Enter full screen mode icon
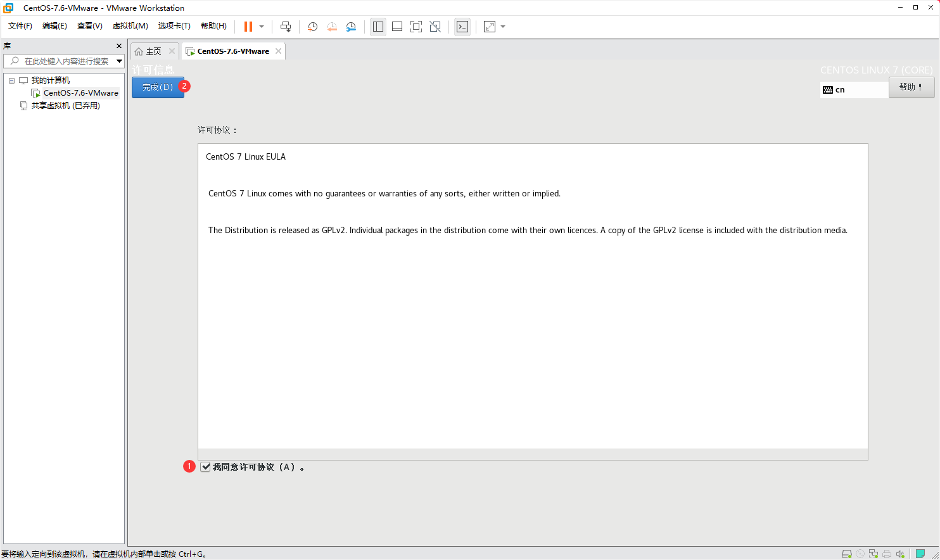Screen dimensions: 940x560 click(416, 27)
